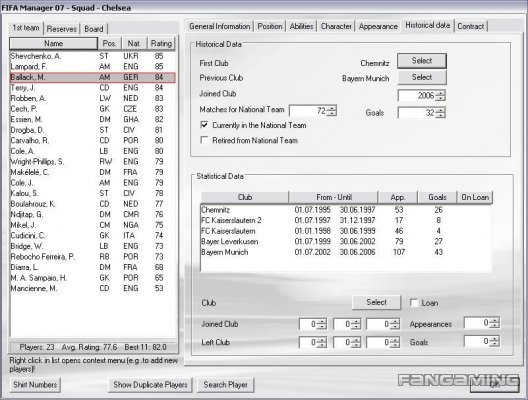Adjust the Joined Club 2006 year stepper

(x=440, y=96)
